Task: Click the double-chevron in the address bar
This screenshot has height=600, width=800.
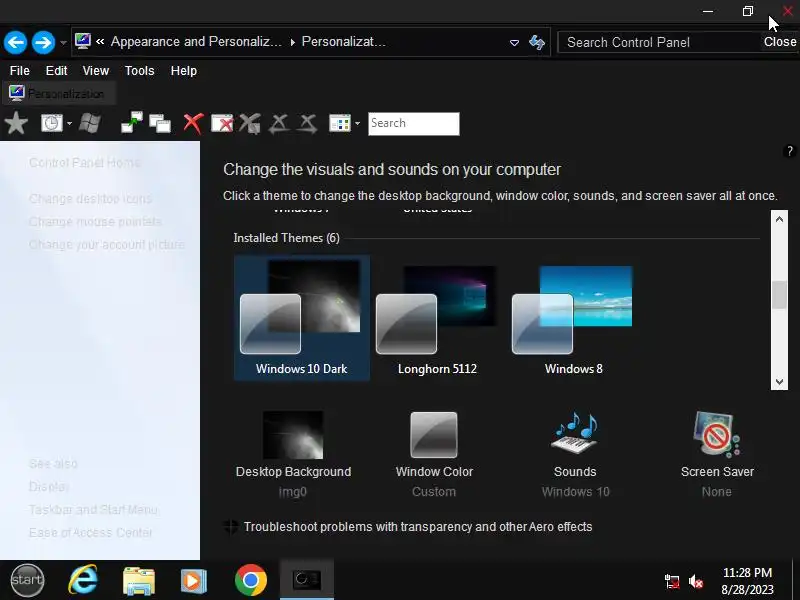Action: (x=100, y=42)
